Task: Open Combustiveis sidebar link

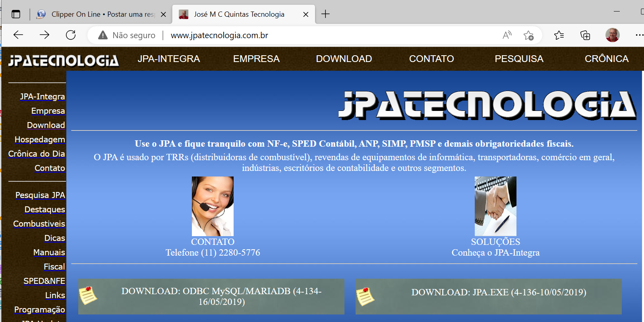Action: (x=39, y=224)
